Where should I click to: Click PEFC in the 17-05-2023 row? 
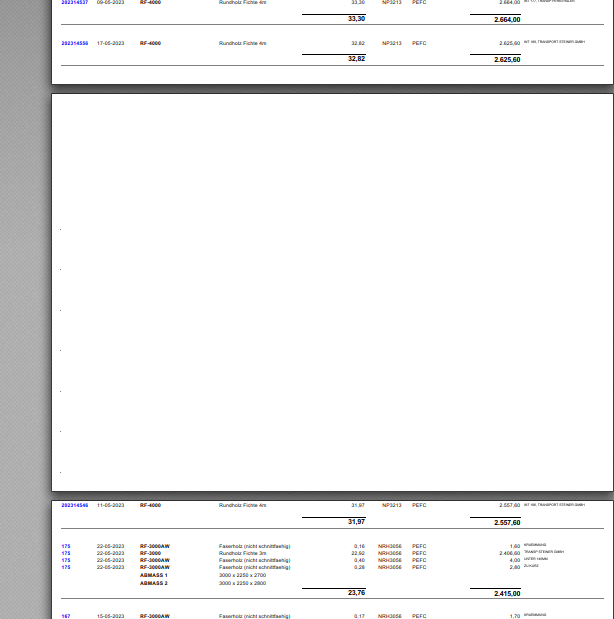pos(419,43)
